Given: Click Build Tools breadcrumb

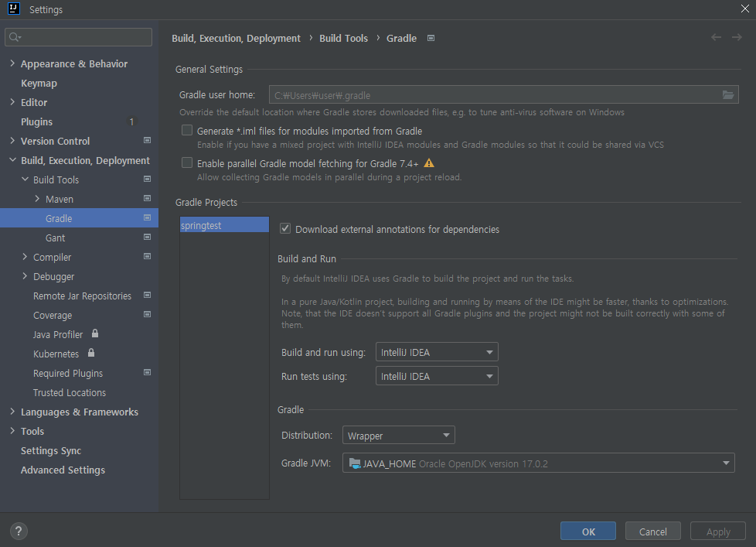Looking at the screenshot, I should coord(343,38).
